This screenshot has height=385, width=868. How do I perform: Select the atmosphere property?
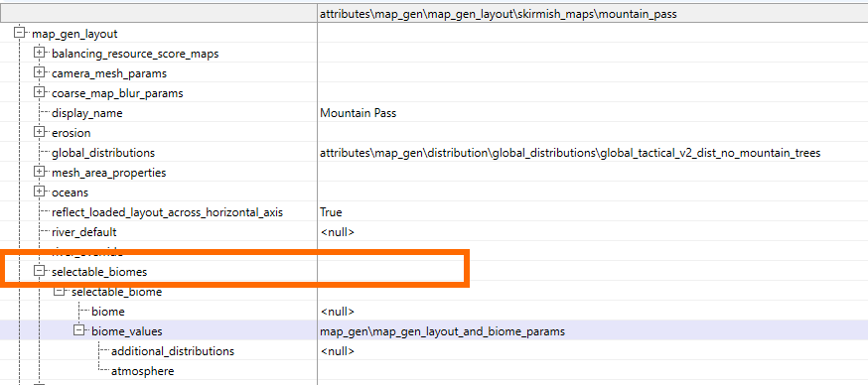click(142, 371)
